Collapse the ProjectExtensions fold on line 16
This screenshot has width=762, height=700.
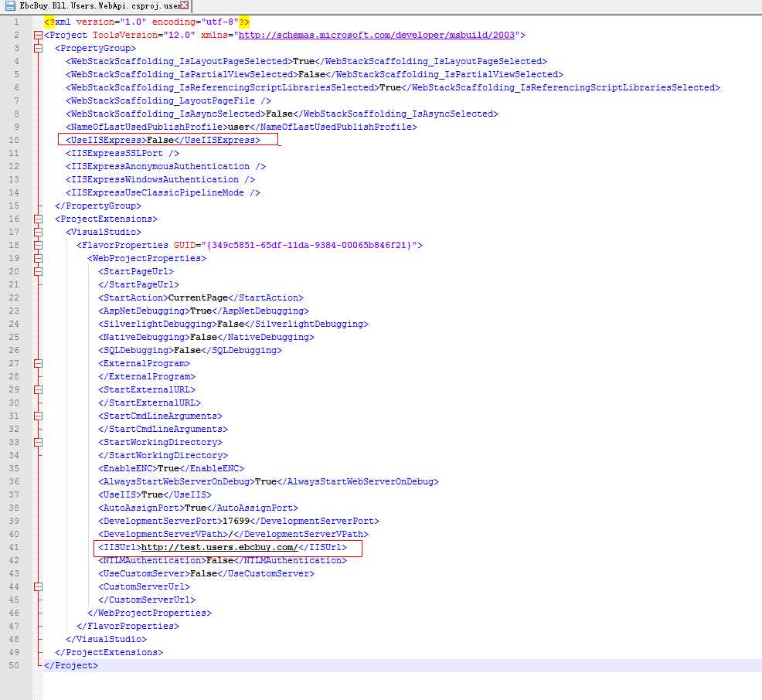click(x=38, y=219)
